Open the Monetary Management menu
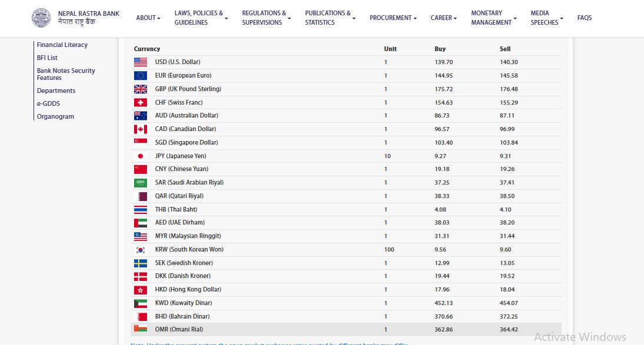 tap(493, 18)
